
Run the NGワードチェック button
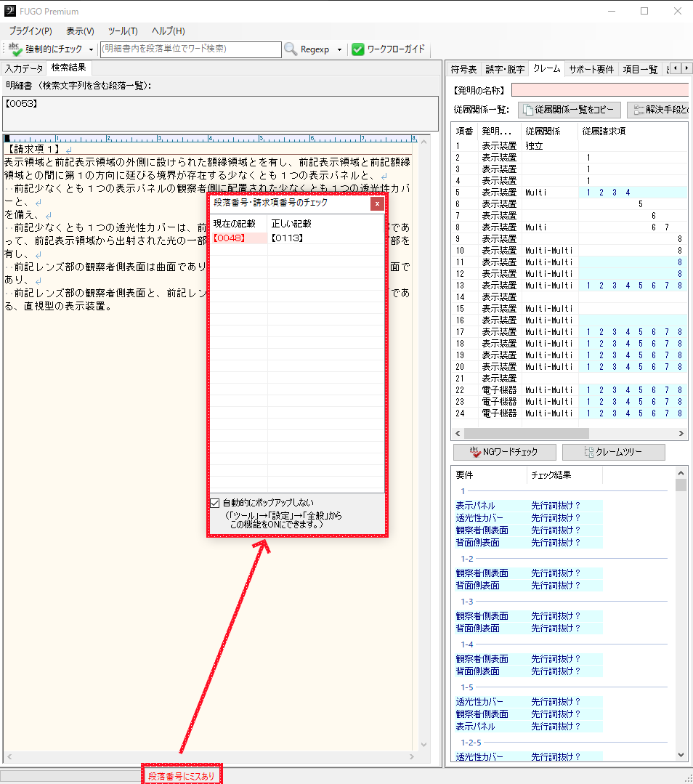(x=504, y=452)
